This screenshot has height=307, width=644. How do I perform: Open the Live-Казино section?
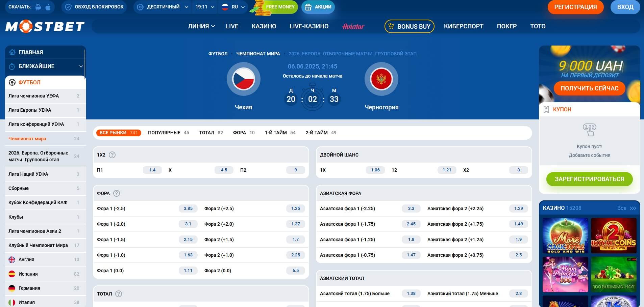tap(309, 26)
